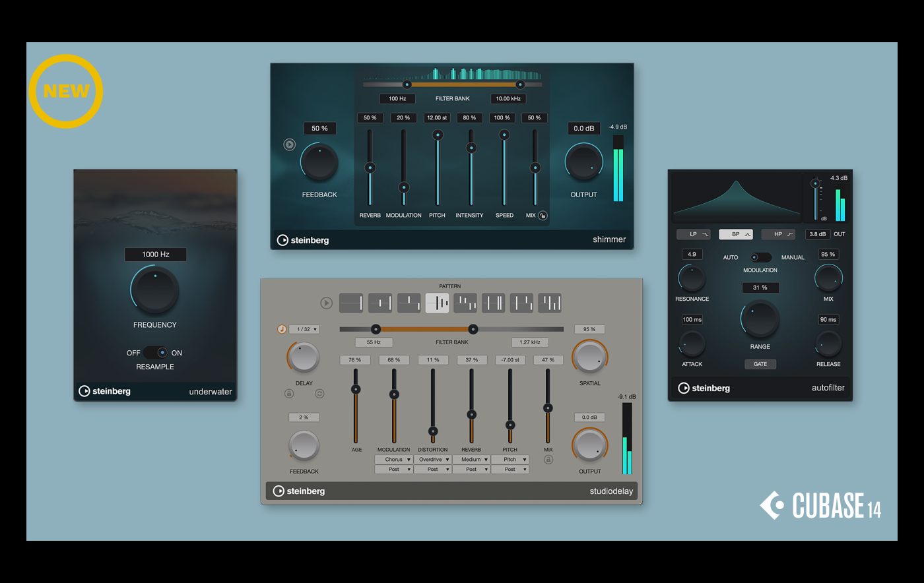This screenshot has width=924, height=583.
Task: Select the first studiodelay pattern
Action: pos(351,303)
